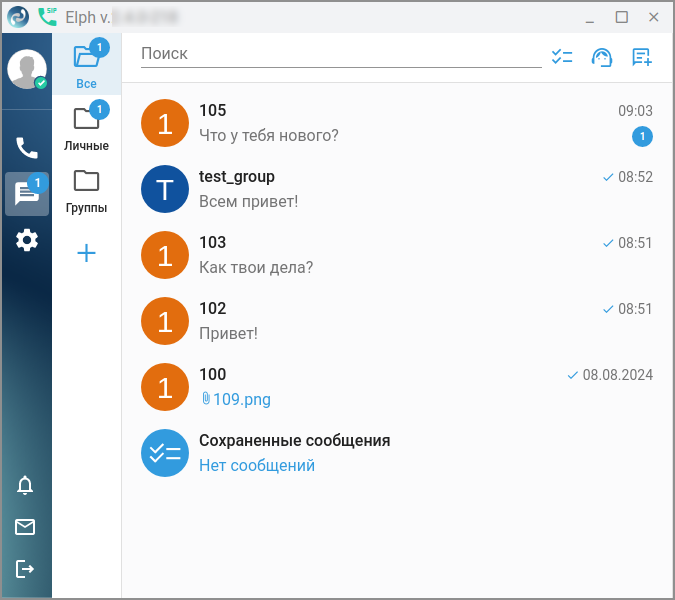675x600 pixels.
Task: Add a new folder with plus button
Action: coord(86,253)
